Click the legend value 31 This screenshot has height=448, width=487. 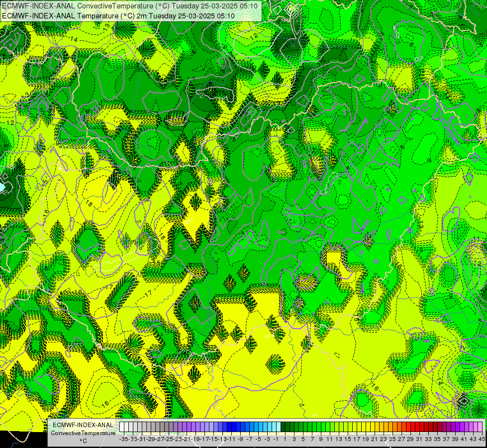(x=419, y=439)
